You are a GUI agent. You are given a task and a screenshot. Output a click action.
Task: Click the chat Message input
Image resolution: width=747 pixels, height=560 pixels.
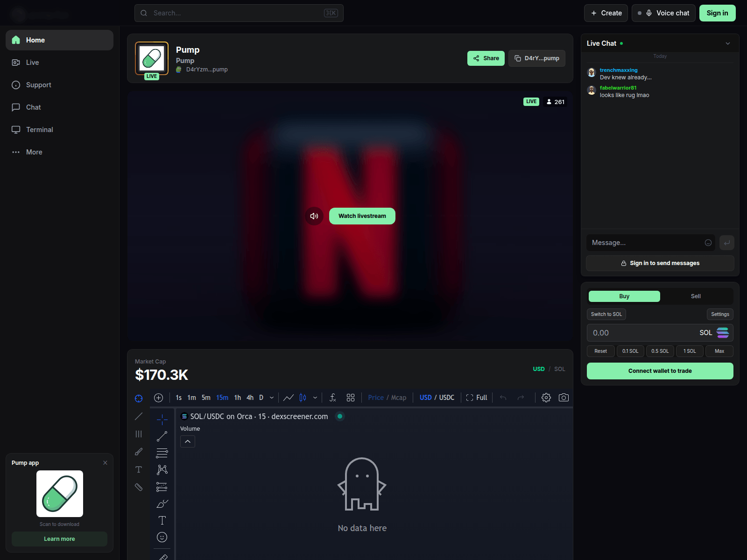[650, 243]
